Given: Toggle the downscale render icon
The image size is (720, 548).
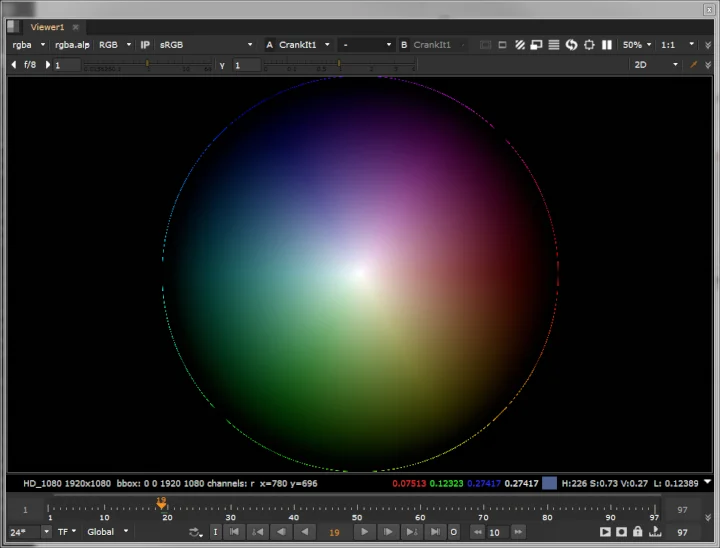Looking at the screenshot, I should [536, 45].
